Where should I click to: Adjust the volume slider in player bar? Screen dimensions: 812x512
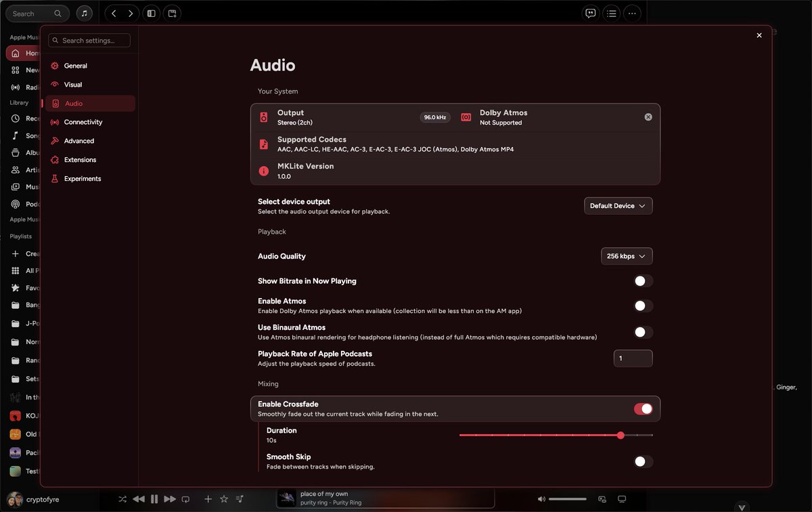568,499
